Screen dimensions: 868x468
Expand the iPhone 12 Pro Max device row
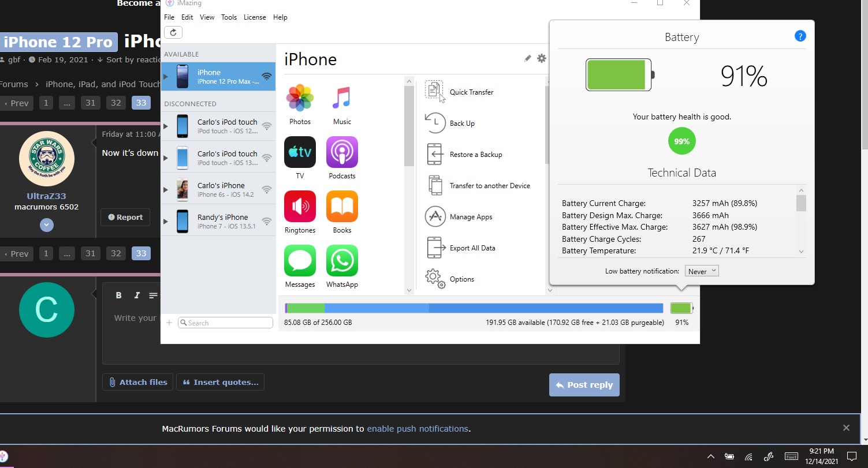pos(166,77)
